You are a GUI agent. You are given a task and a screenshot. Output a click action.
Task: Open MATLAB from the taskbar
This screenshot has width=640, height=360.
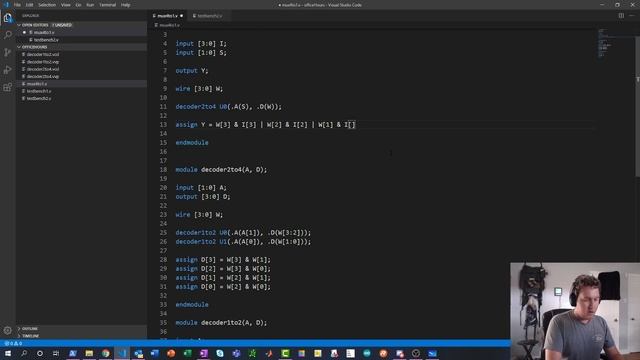269,353
